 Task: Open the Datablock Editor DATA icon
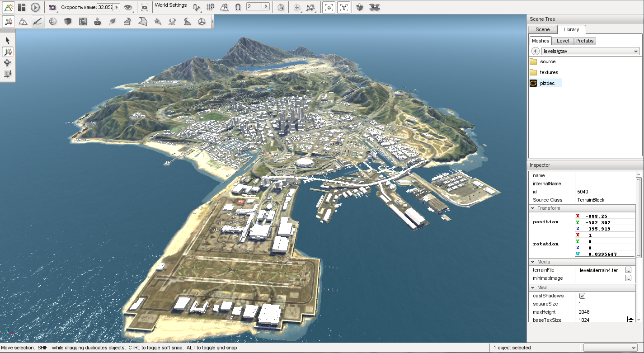(83, 21)
